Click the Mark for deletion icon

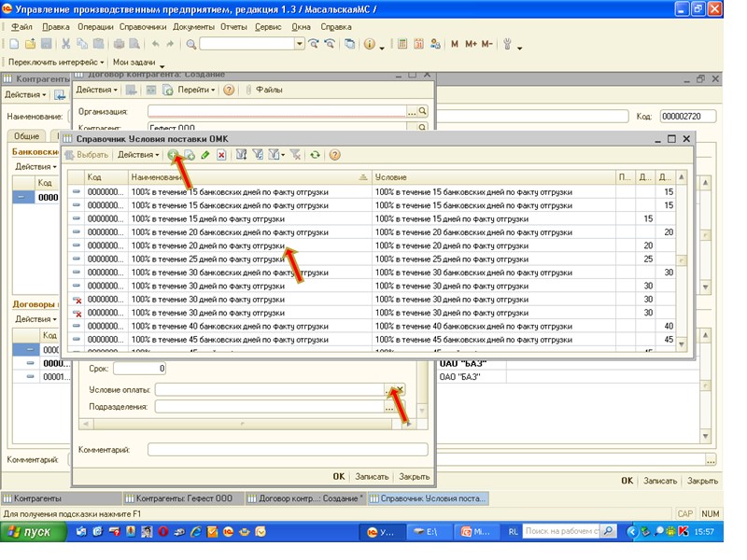coord(221,155)
